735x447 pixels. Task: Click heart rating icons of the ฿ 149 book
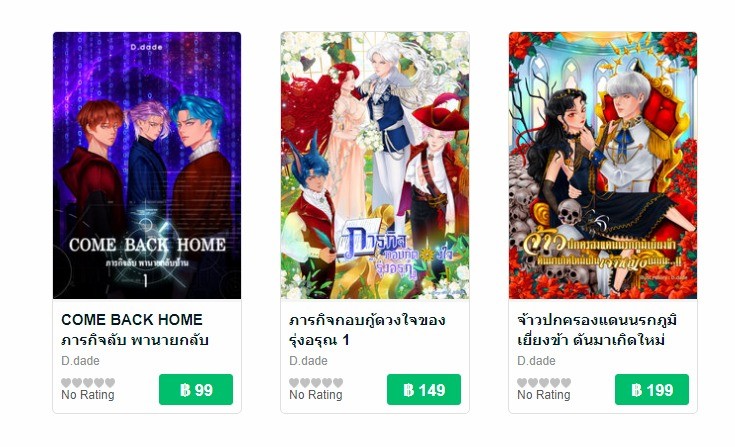click(x=316, y=383)
